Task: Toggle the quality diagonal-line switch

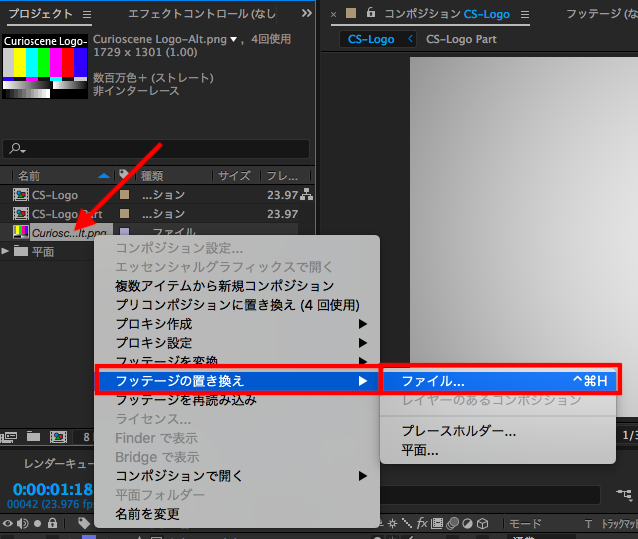Action: point(407,524)
